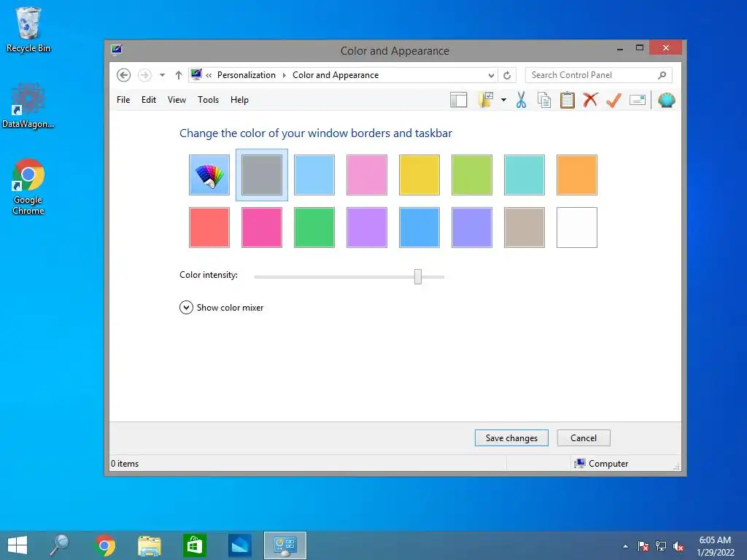Select the gray color swatch

[x=262, y=175]
